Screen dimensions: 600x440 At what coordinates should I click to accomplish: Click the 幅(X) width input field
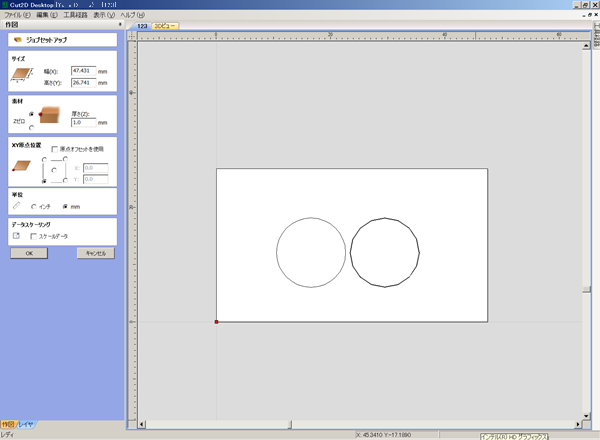[83, 71]
